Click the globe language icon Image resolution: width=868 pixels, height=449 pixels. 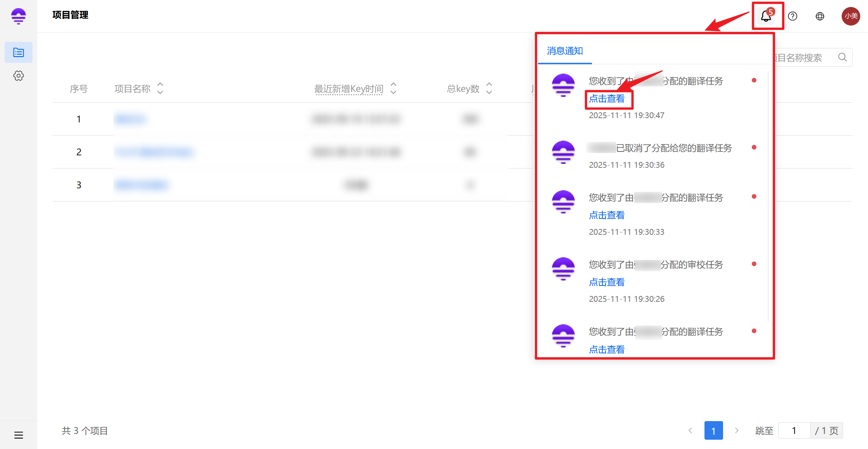point(820,16)
